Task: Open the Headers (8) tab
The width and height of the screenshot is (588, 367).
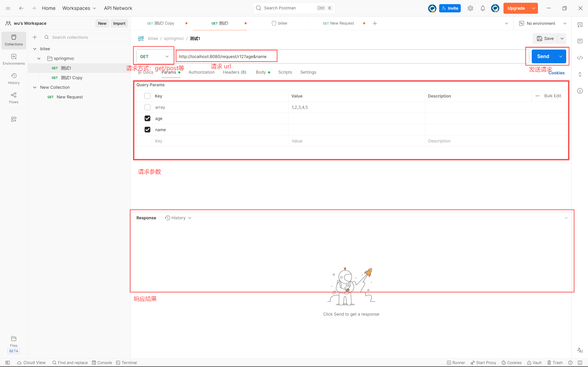Action: (x=234, y=72)
